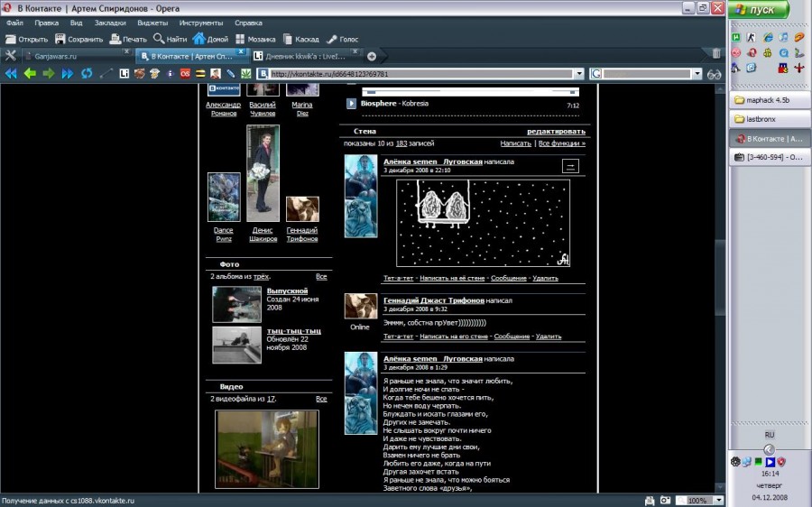
Task: Go back with the green left arrow
Action: pyautogui.click(x=30, y=74)
